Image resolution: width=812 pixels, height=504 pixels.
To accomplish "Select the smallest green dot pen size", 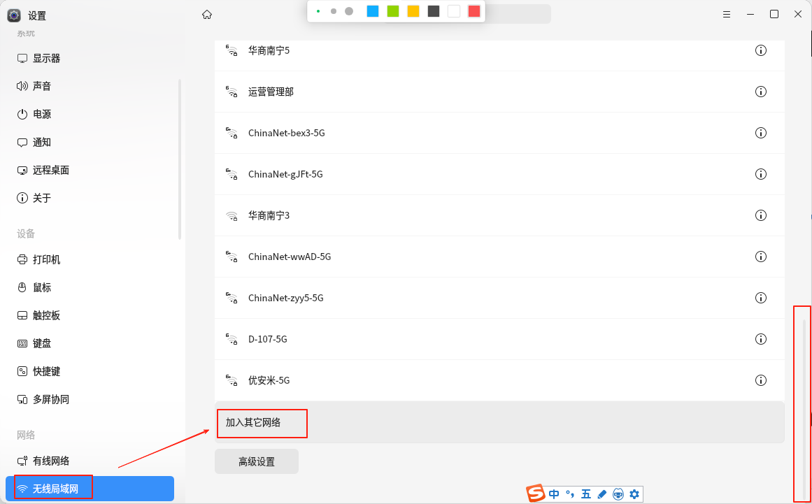I will click(x=318, y=11).
